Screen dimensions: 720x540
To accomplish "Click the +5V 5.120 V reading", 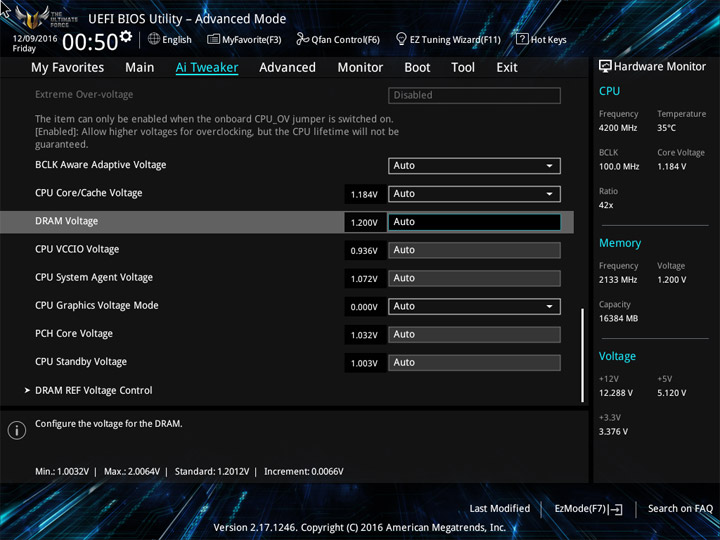I will coord(672,393).
